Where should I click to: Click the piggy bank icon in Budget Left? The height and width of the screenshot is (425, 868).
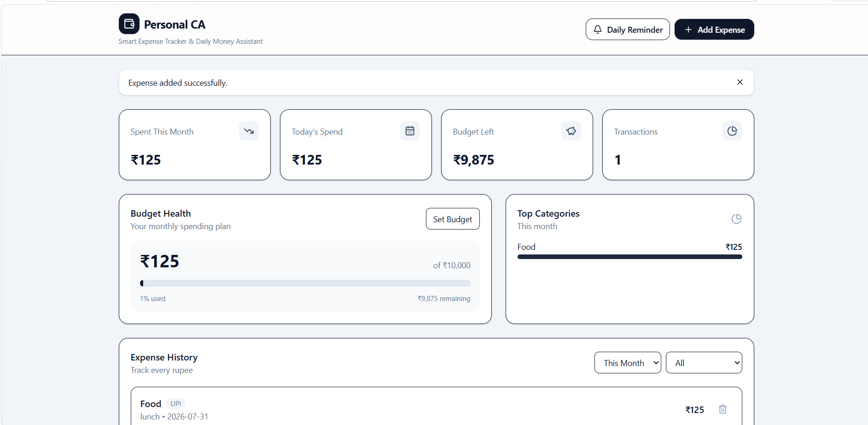click(x=571, y=131)
